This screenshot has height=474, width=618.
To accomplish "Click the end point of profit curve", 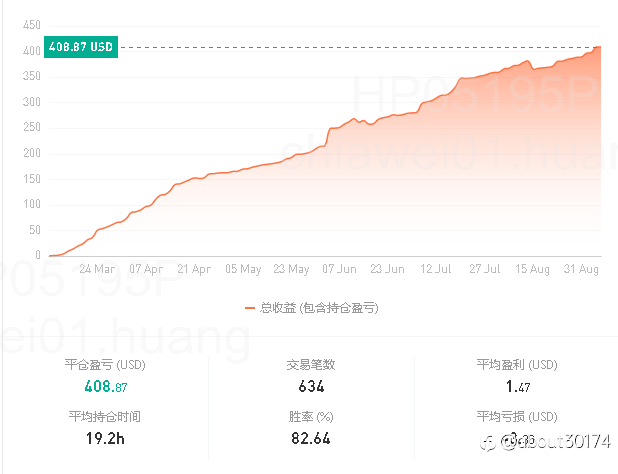I will 600,46.
